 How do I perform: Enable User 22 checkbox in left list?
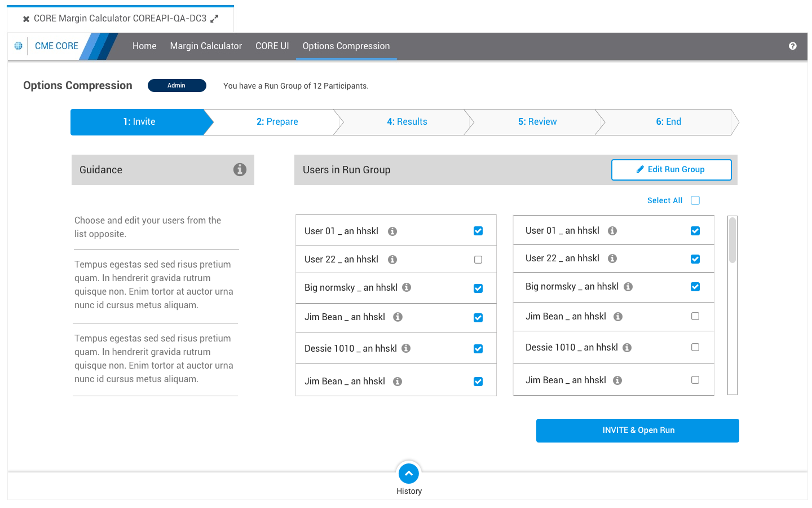tap(478, 260)
